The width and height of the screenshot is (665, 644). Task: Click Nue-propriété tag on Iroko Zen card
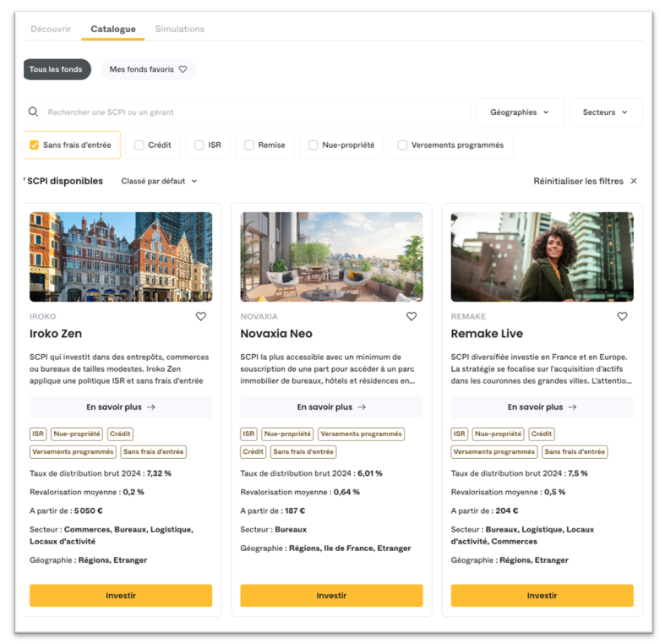click(x=77, y=434)
